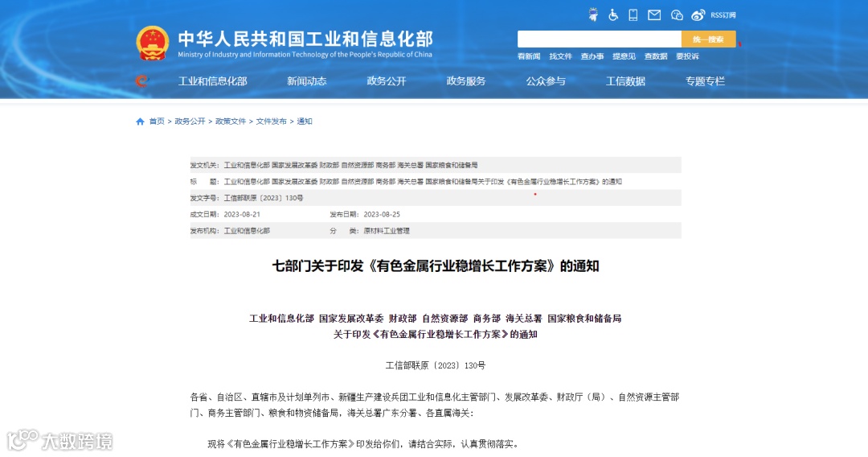Open the 政务公开 navigation menu
Viewport: 868px width, 457px height.
[x=387, y=81]
